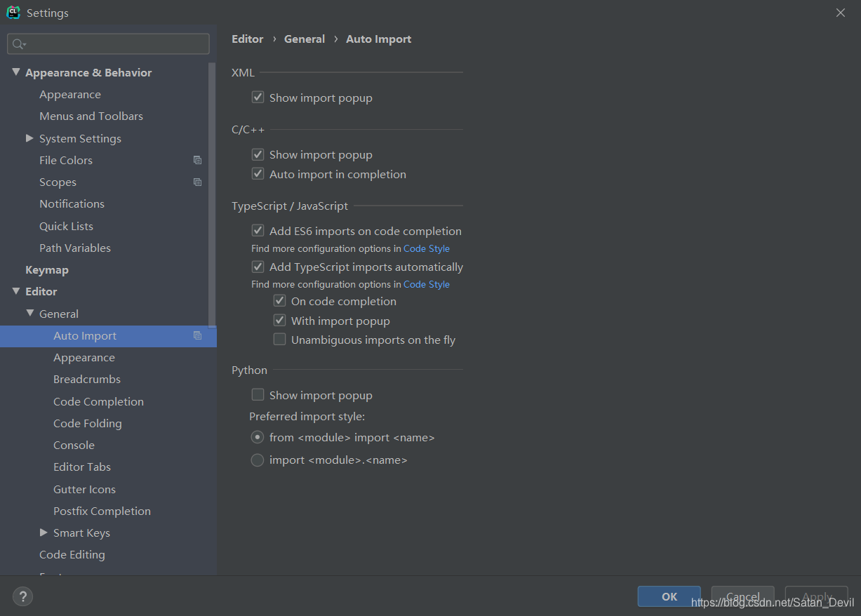Screen dimensions: 861x616
Task: Click the project-level icon on Auto Import row
Action: [198, 336]
